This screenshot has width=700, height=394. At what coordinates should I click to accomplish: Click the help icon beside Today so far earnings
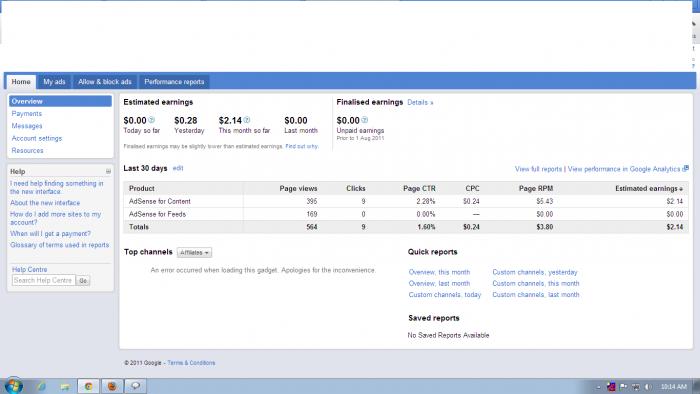151,120
